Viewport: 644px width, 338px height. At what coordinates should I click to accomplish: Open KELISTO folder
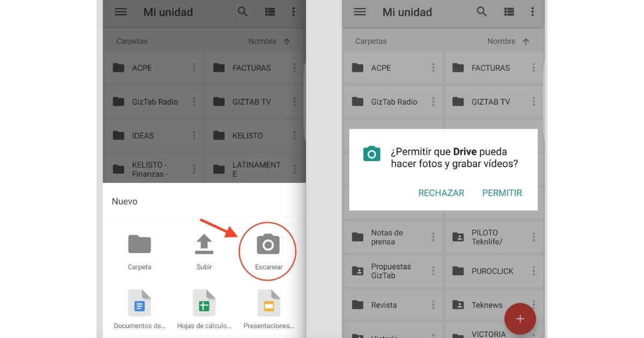point(255,135)
